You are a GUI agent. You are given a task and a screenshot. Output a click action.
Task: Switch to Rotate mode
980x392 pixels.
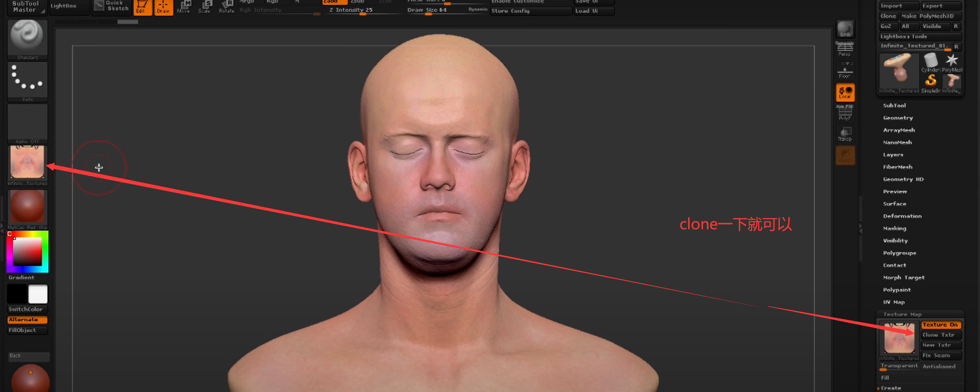(226, 7)
